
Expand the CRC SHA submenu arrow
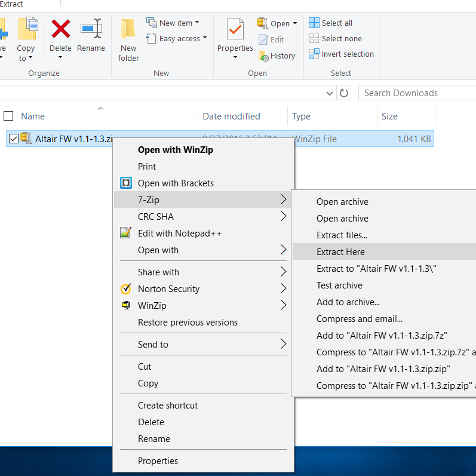pos(283,216)
